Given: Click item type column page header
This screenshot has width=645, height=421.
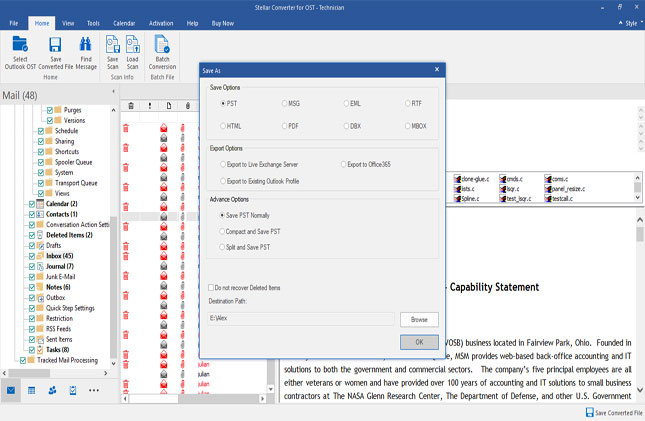Looking at the screenshot, I should 169,106.
